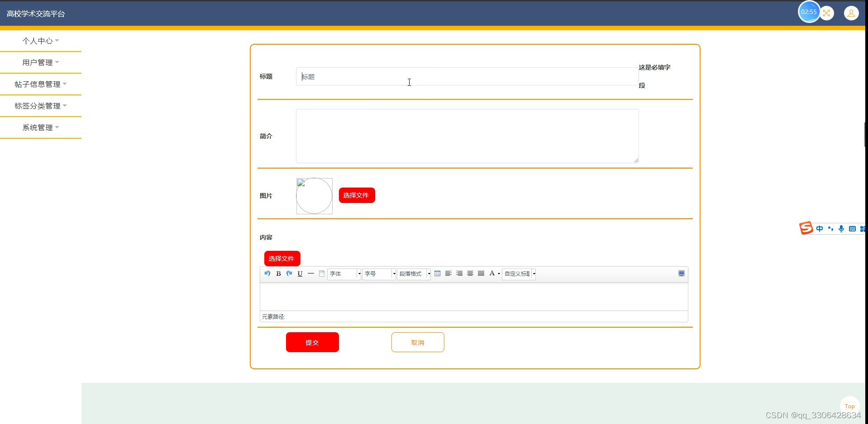Image resolution: width=868 pixels, height=424 pixels.
Task: Click the image preview placeholder thumbnail
Action: (x=314, y=196)
